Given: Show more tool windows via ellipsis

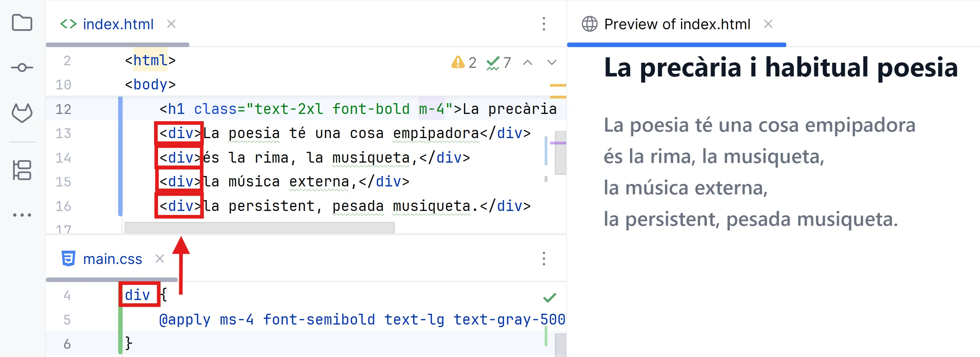Looking at the screenshot, I should coord(22,215).
